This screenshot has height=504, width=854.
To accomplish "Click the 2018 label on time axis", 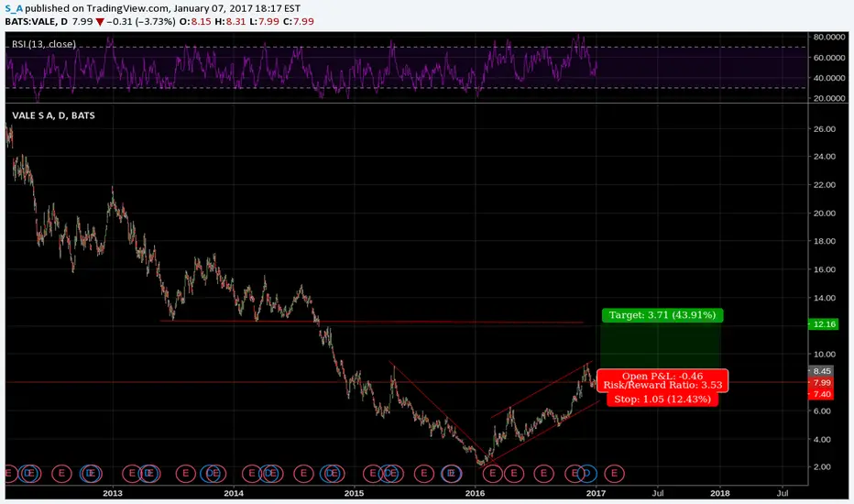I will click(x=720, y=493).
